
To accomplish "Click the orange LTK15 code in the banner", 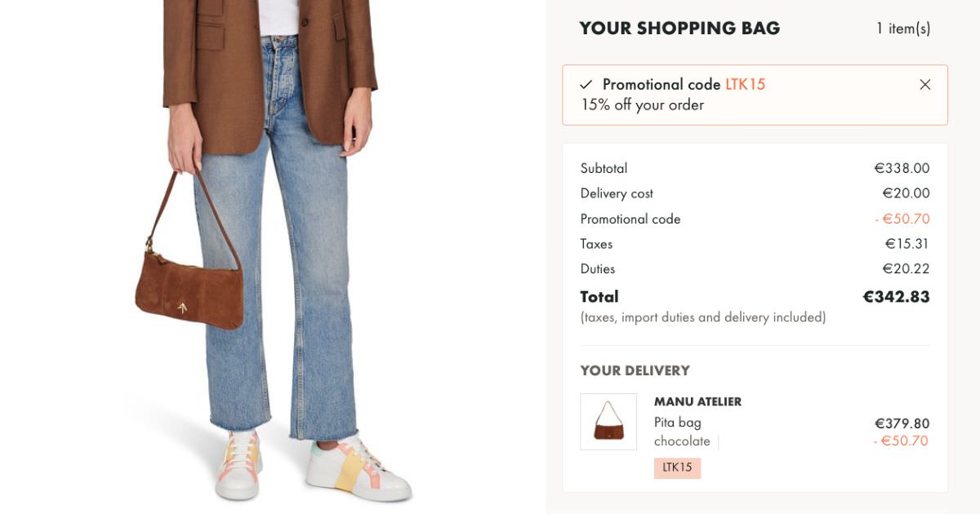I will pyautogui.click(x=745, y=85).
